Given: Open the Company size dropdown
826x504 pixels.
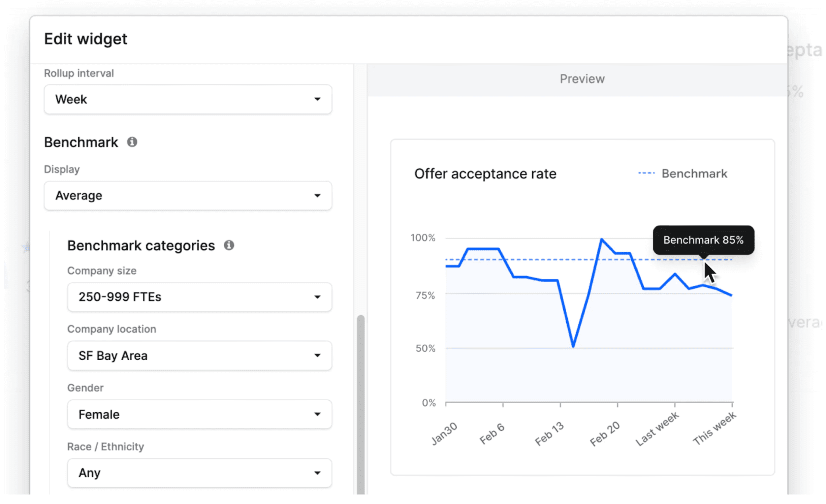Looking at the screenshot, I should point(199,297).
